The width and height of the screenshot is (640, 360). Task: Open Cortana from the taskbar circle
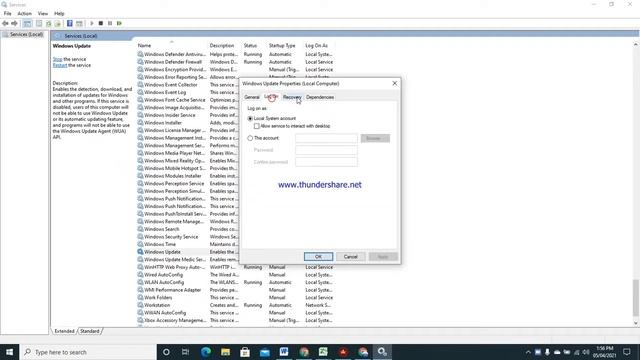pyautogui.click(x=166, y=352)
